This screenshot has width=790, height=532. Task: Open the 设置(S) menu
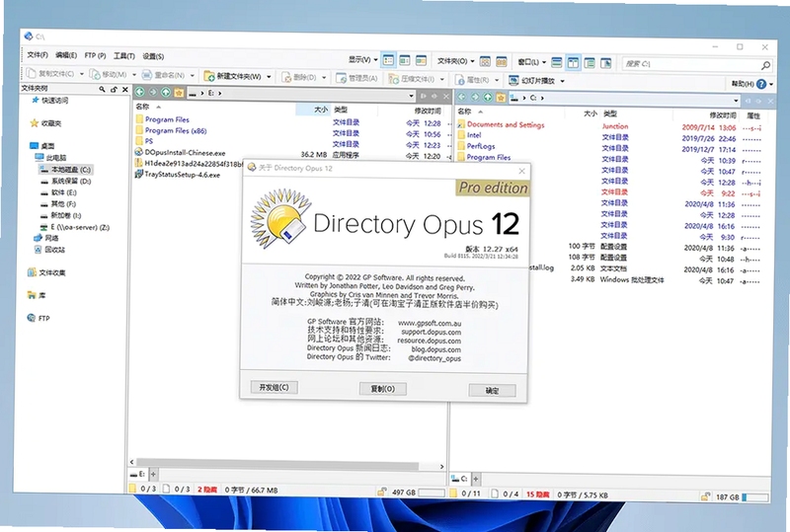point(153,56)
